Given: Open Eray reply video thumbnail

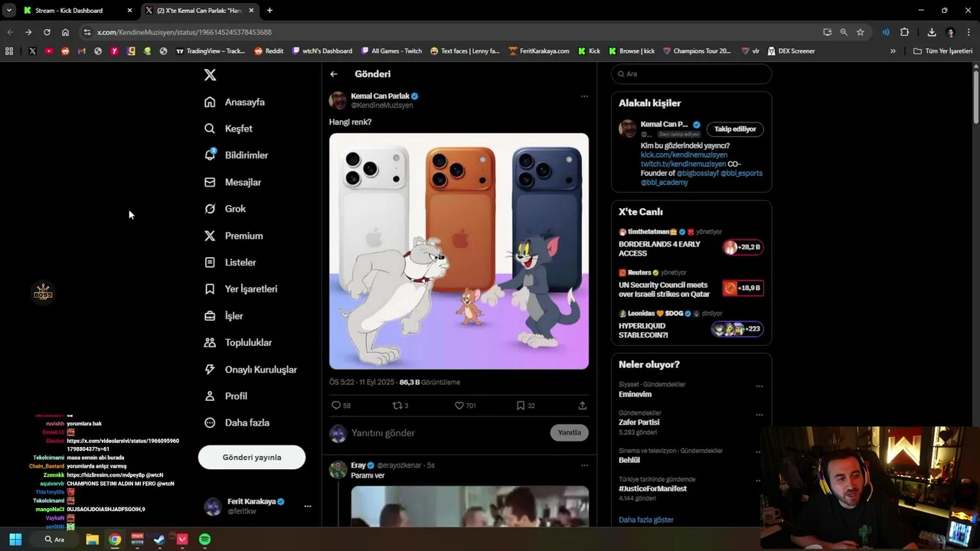Looking at the screenshot, I should pyautogui.click(x=470, y=506).
